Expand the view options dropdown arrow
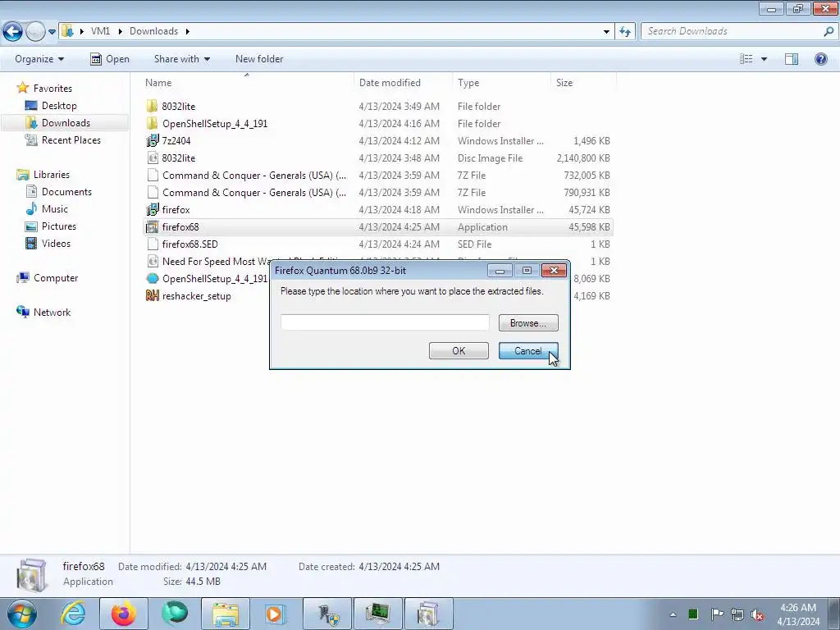This screenshot has width=840, height=630. [x=764, y=59]
